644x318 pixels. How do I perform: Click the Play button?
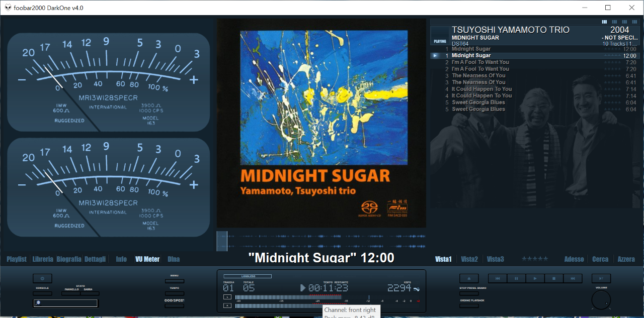point(535,278)
